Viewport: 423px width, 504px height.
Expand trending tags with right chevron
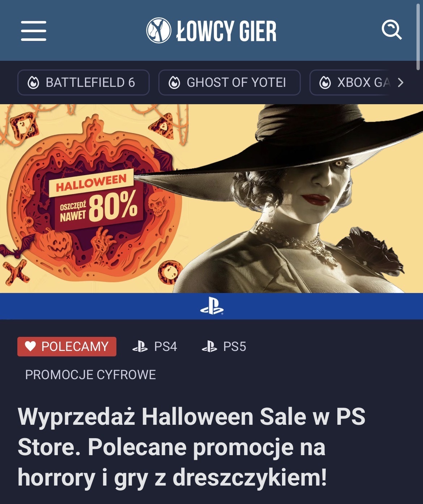(400, 83)
